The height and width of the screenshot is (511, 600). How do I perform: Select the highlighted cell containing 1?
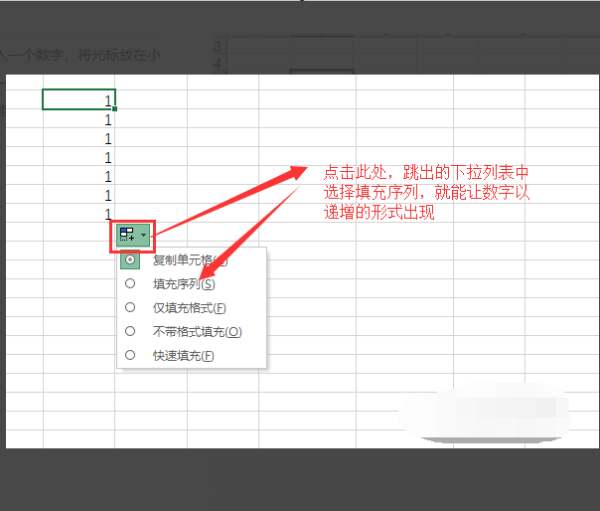[79, 100]
